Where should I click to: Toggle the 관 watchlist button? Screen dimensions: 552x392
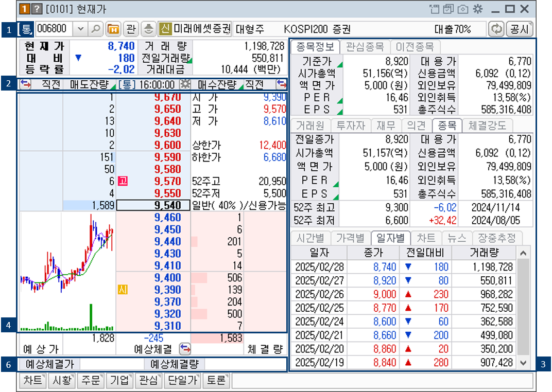131,29
